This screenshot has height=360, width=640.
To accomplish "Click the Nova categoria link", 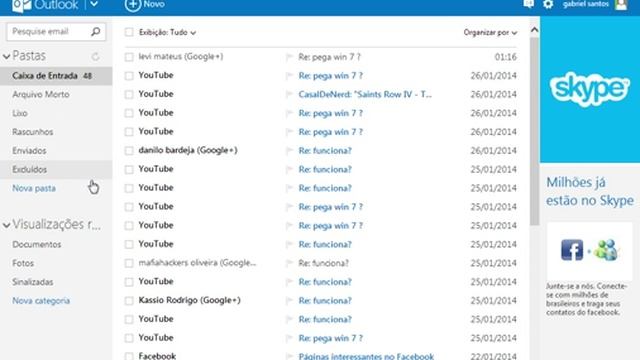I will point(41,301).
